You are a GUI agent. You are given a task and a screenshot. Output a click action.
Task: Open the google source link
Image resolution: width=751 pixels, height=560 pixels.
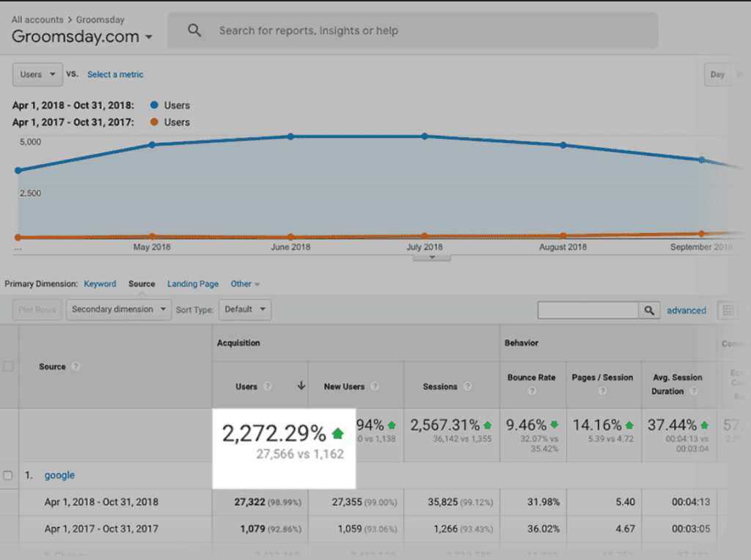(x=59, y=475)
